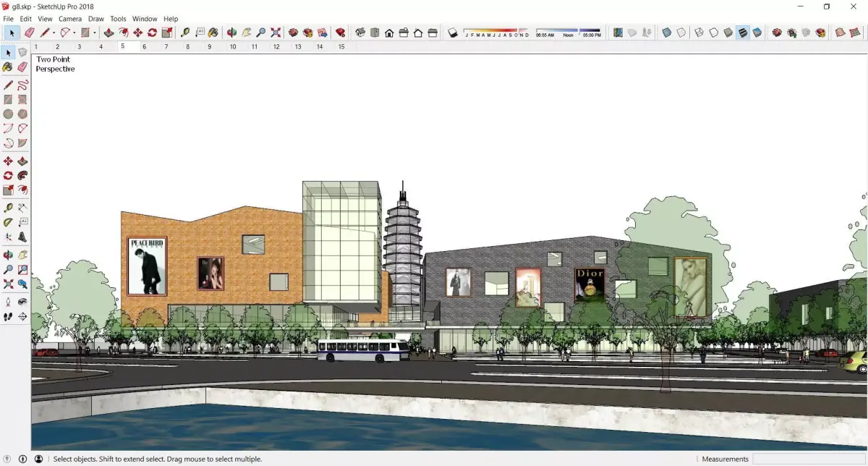868x466 pixels.
Task: Click the Send to LayOut icon
Action: 322,33
